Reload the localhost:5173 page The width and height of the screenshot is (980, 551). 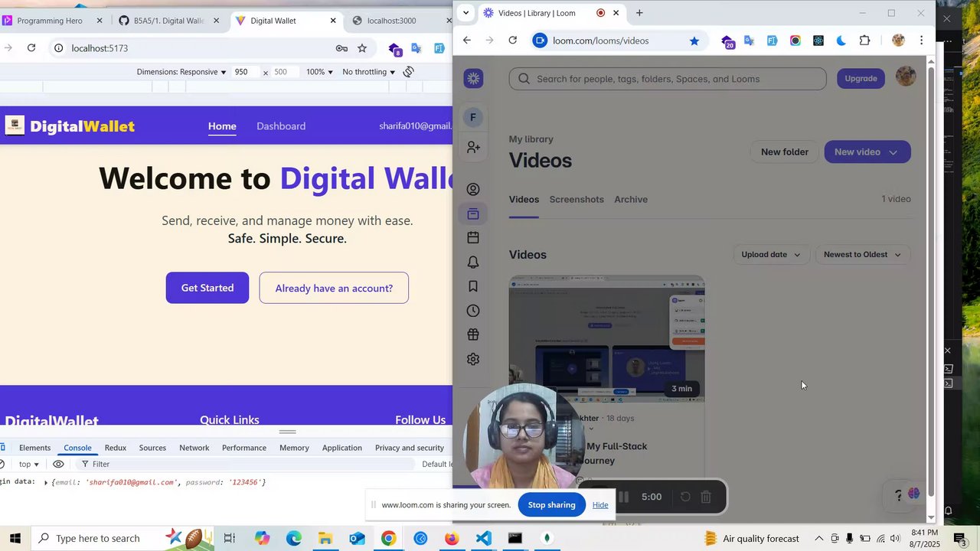pos(31,48)
